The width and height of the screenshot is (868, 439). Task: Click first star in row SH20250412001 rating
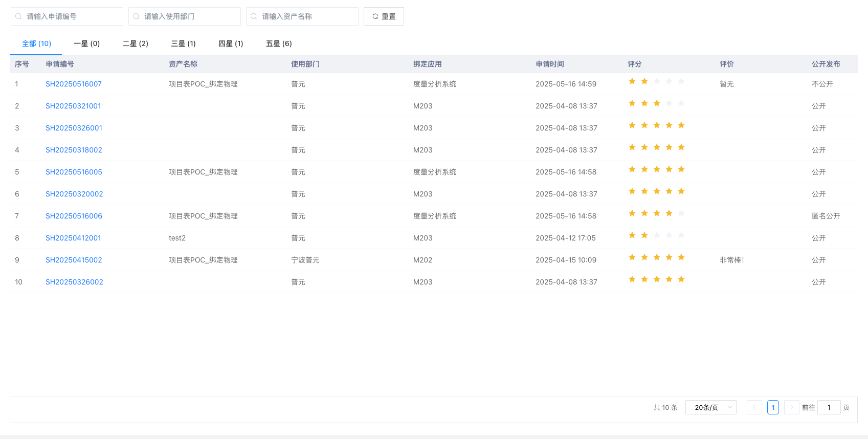tap(632, 235)
